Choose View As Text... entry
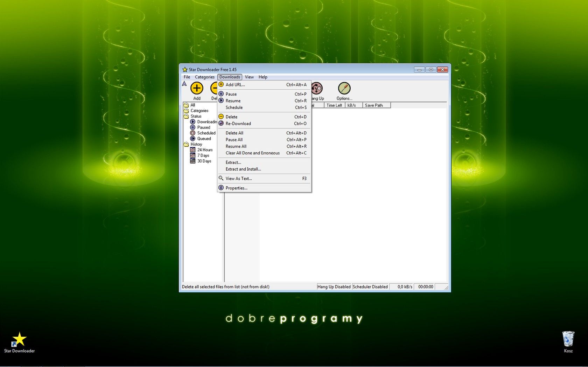Viewport: 588px width, 367px height. tap(264, 179)
